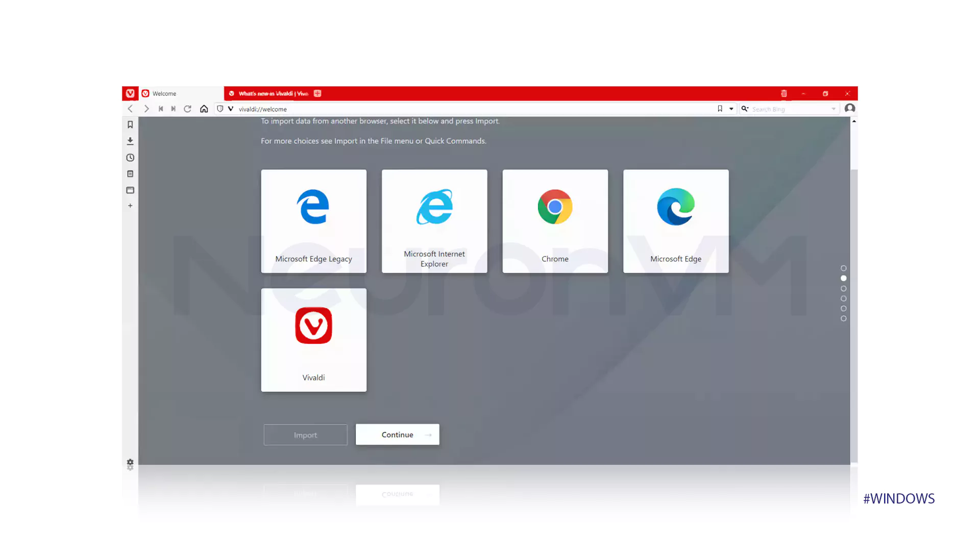Open the tracker blocker shield icon
Screen dimensions: 980x551
[220, 109]
